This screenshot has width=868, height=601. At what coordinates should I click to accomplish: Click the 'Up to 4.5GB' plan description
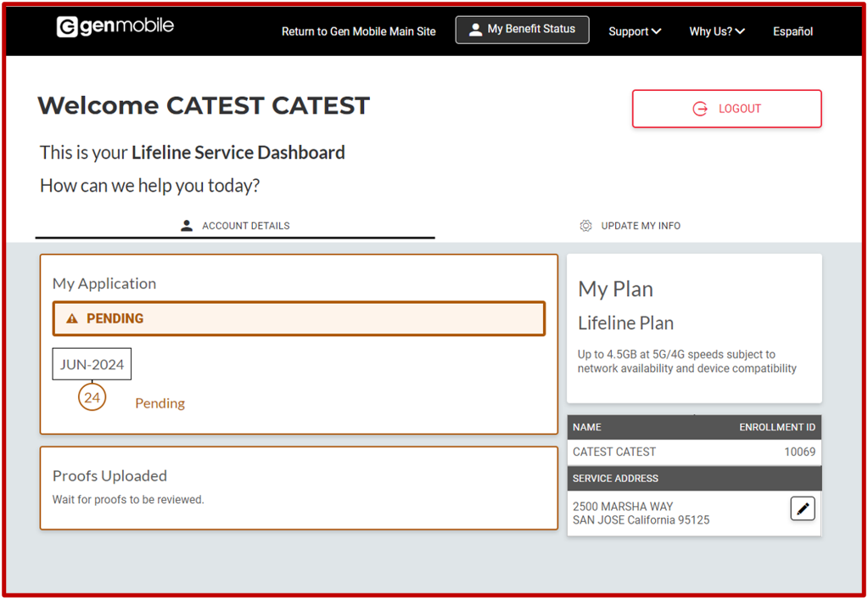(687, 361)
